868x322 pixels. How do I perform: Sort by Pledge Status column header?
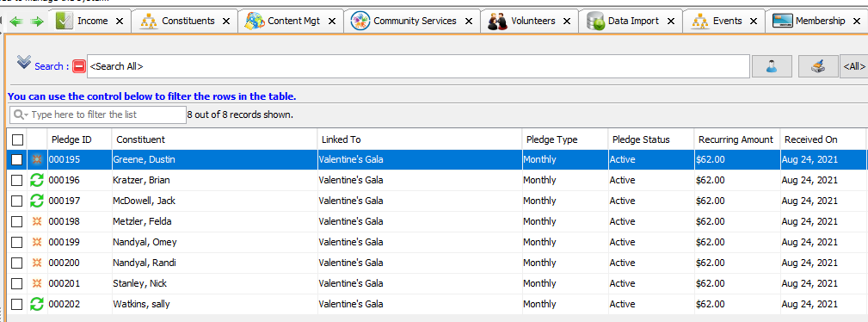click(651, 139)
